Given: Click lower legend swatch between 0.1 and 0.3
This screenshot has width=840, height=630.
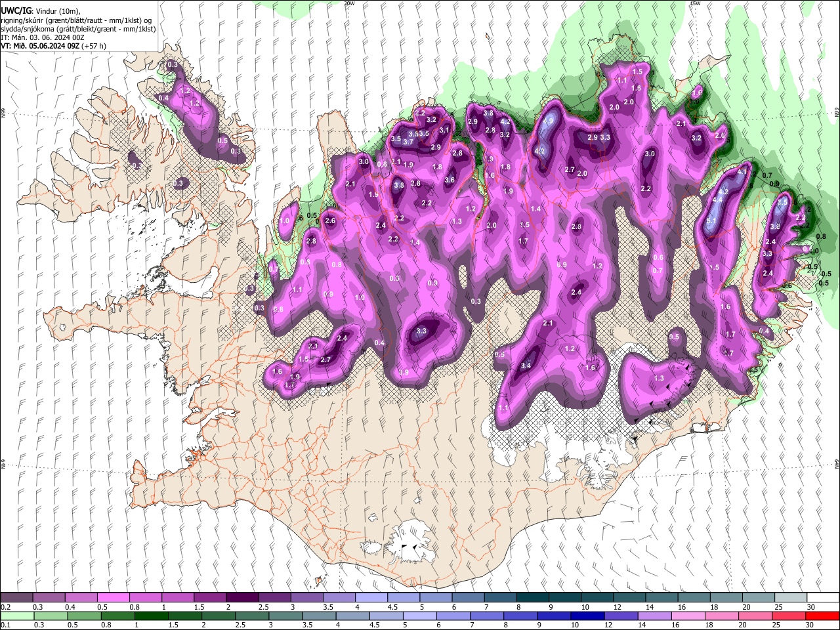Looking at the screenshot, I should point(17,616).
